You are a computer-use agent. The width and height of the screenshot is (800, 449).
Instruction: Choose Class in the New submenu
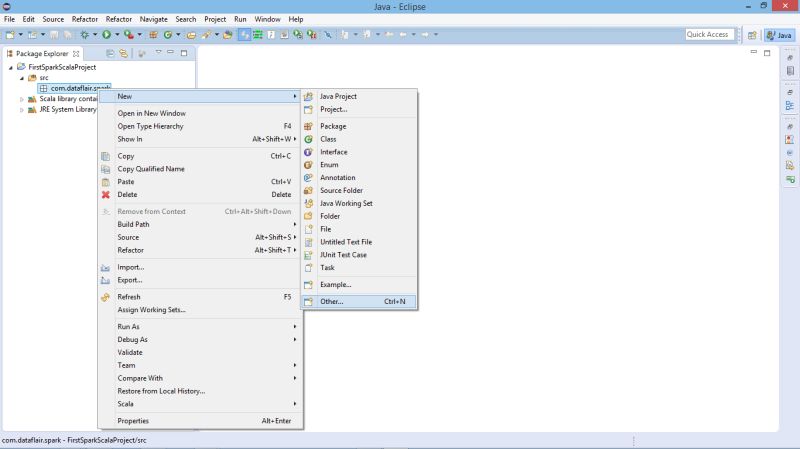(359, 139)
